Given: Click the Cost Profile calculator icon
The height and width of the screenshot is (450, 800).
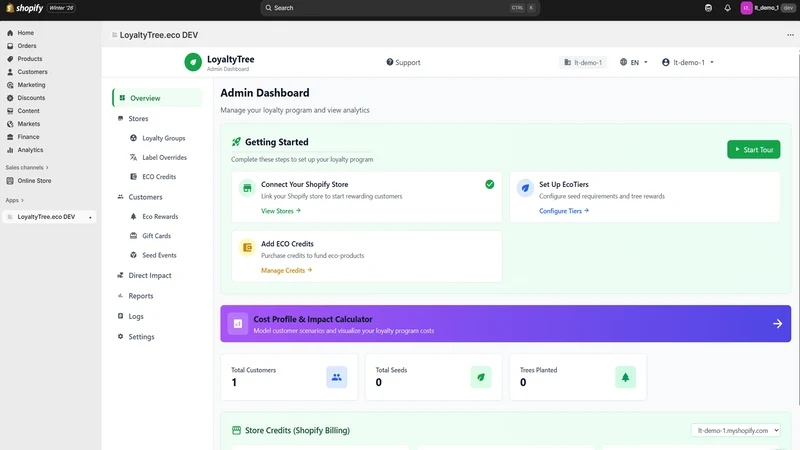Looking at the screenshot, I should pyautogui.click(x=238, y=323).
